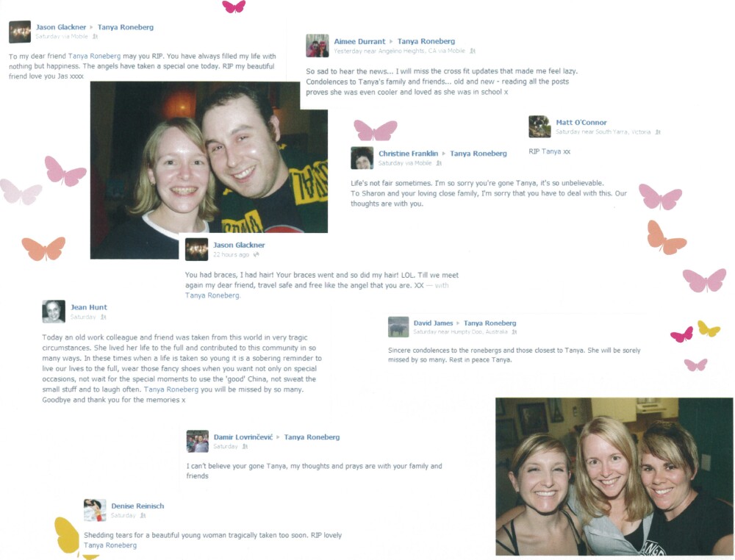Open the Aimee Durrant name link
Image resolution: width=735 pixels, height=560 pixels.
click(359, 41)
